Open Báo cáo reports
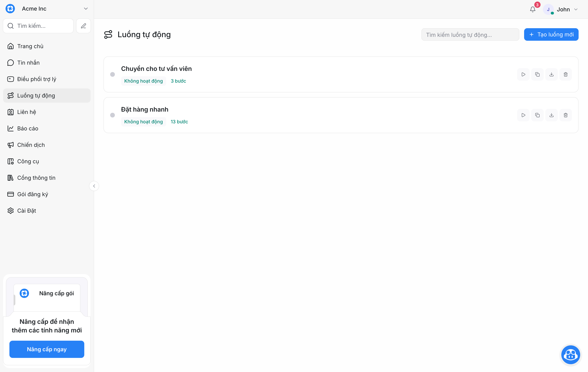 click(47, 129)
